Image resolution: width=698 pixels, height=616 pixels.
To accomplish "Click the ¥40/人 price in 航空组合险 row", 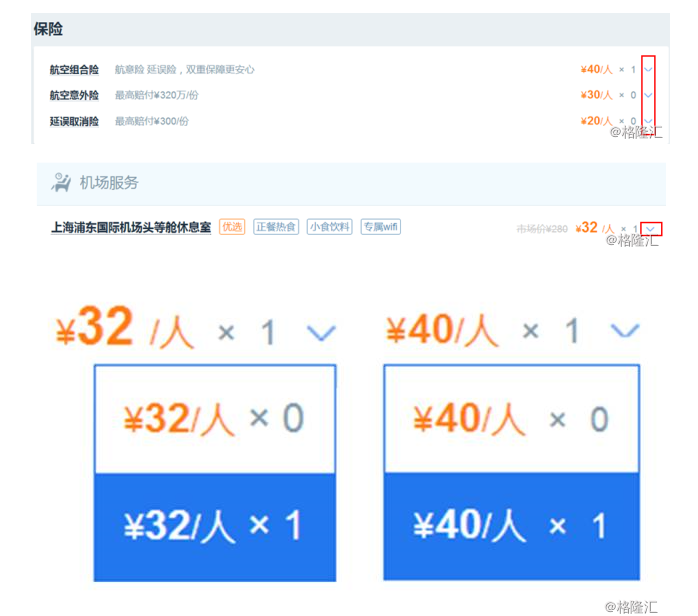I will pyautogui.click(x=597, y=69).
